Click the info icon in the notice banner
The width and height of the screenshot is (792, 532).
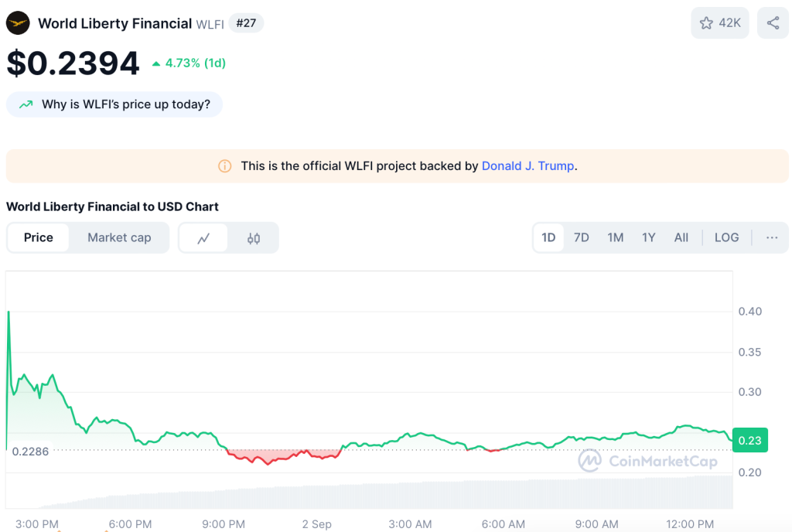pyautogui.click(x=224, y=165)
